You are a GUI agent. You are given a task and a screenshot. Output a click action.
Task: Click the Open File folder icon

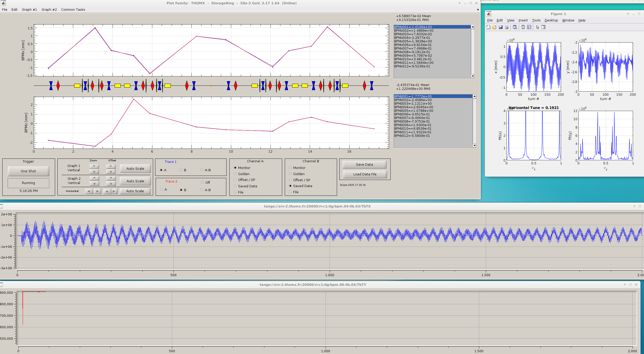tap(494, 27)
